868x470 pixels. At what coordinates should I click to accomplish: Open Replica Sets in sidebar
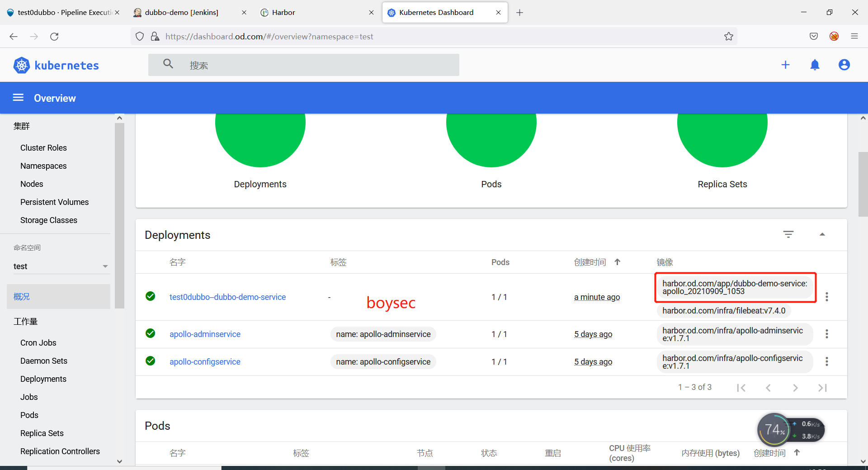pyautogui.click(x=42, y=433)
